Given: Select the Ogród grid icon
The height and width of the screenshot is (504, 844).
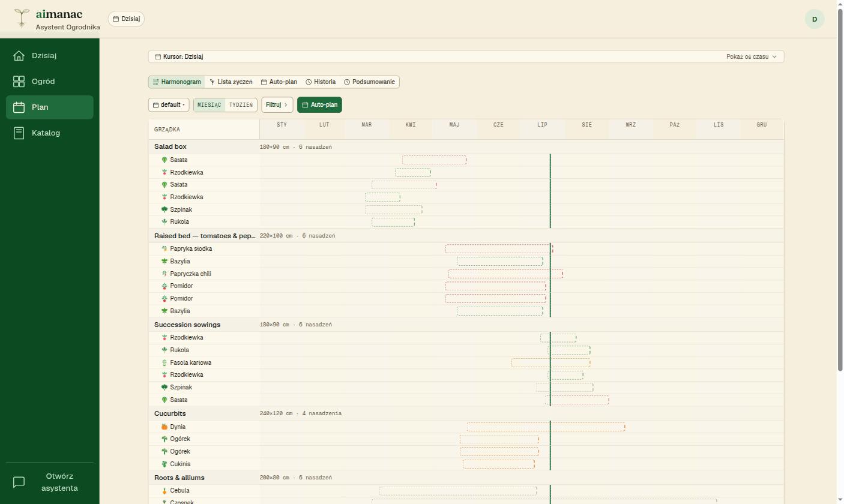Looking at the screenshot, I should 19,82.
